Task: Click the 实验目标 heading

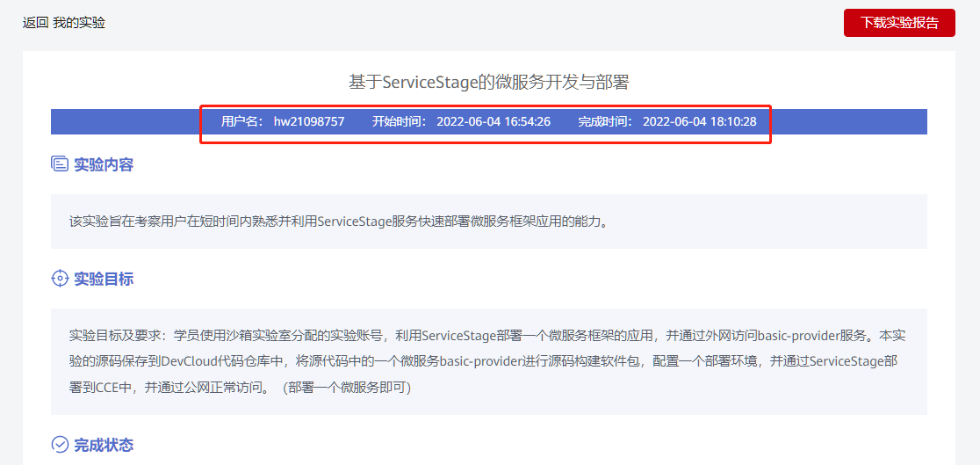Action: (x=104, y=280)
